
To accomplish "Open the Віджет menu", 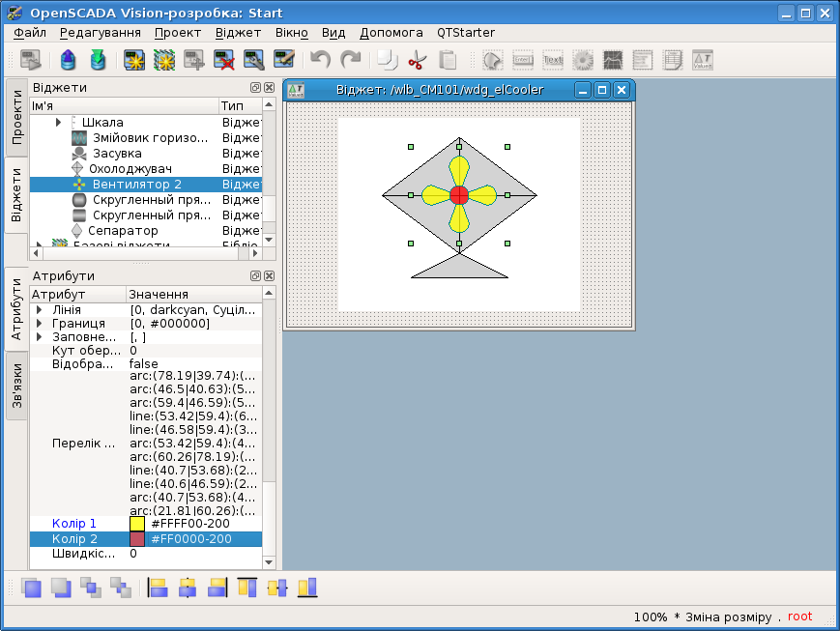I will click(238, 32).
